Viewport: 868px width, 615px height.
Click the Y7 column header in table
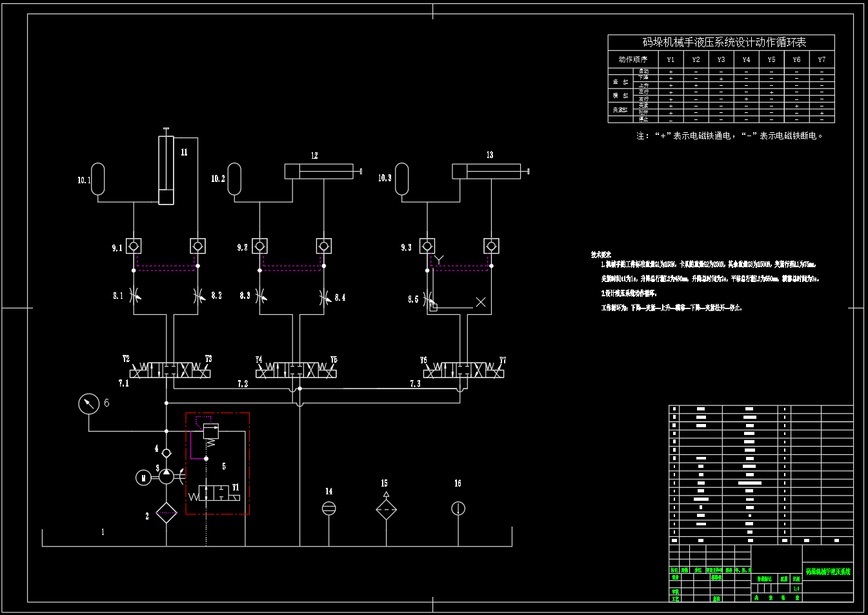click(822, 59)
